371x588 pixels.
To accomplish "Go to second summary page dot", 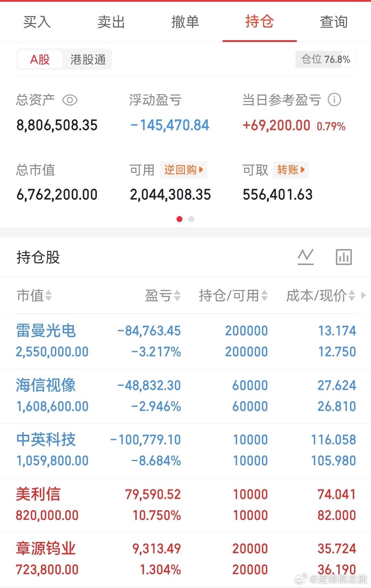I will coord(191,219).
